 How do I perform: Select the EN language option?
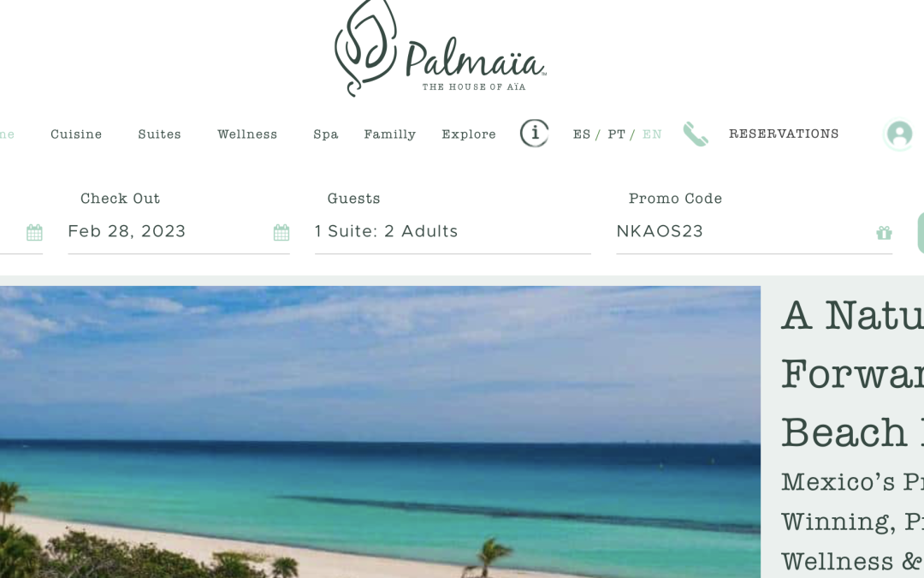click(x=652, y=134)
